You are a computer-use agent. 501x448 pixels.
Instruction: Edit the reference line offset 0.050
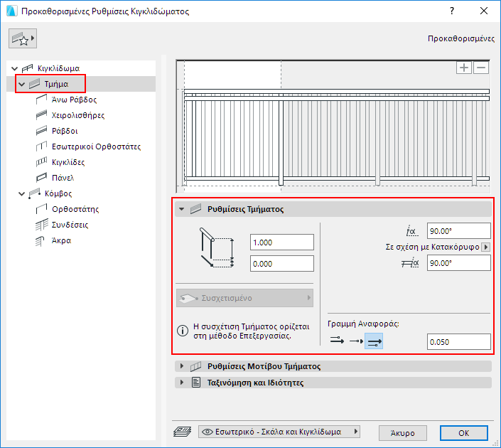pyautogui.click(x=459, y=342)
